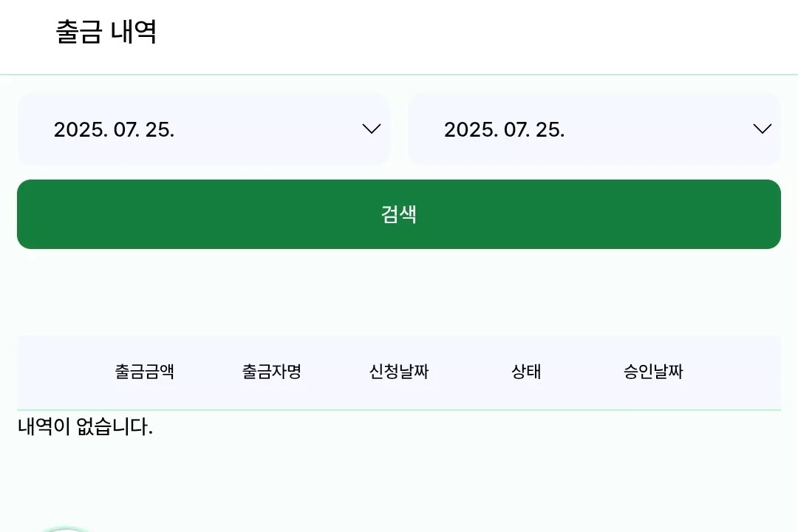Image resolution: width=798 pixels, height=532 pixels.
Task: Click the table header row background
Action: click(399, 372)
